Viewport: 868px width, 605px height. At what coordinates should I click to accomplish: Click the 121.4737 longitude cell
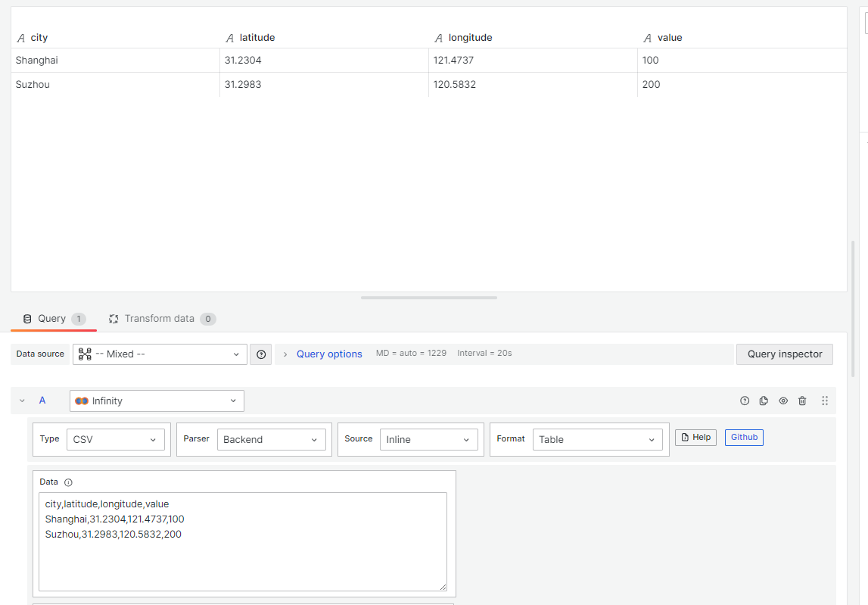coord(533,61)
